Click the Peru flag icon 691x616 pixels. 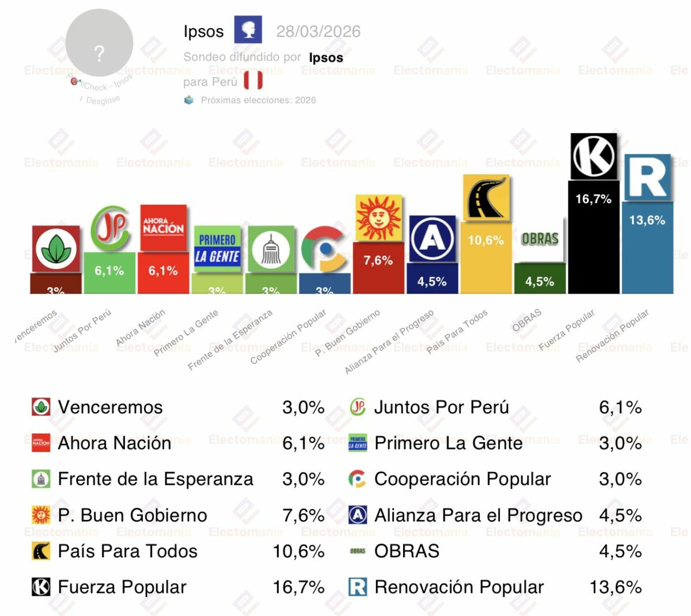point(253,81)
